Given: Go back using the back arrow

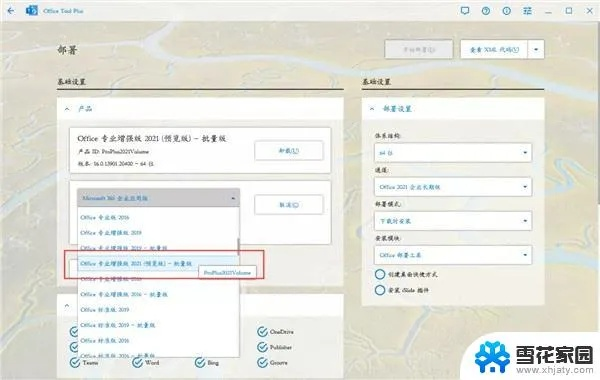Looking at the screenshot, I should (x=11, y=11).
